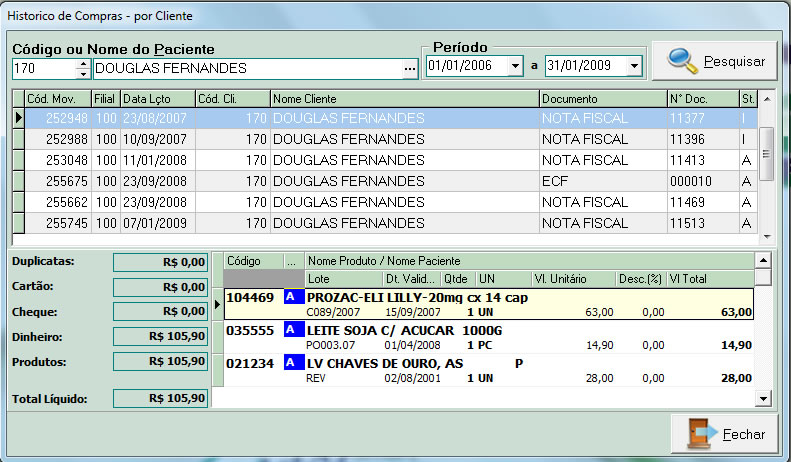Open the end date 31/01/2009 dropdown

(x=634, y=66)
